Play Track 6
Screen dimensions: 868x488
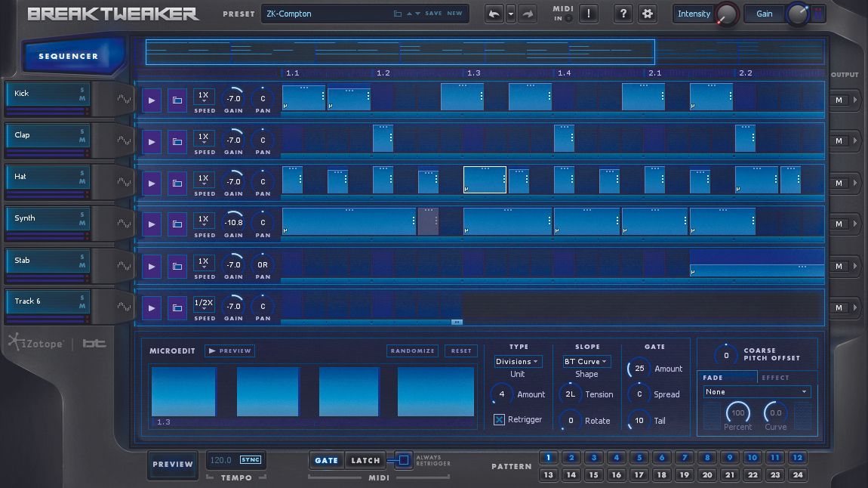tap(151, 308)
